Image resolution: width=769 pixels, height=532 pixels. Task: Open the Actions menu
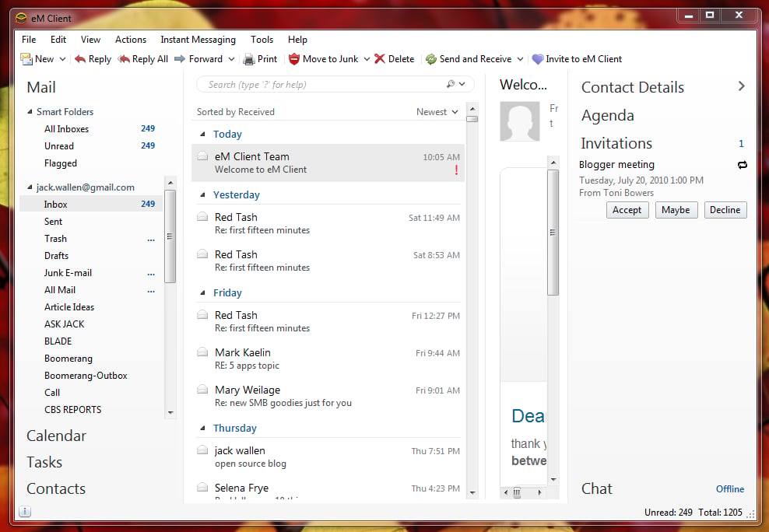[x=131, y=39]
